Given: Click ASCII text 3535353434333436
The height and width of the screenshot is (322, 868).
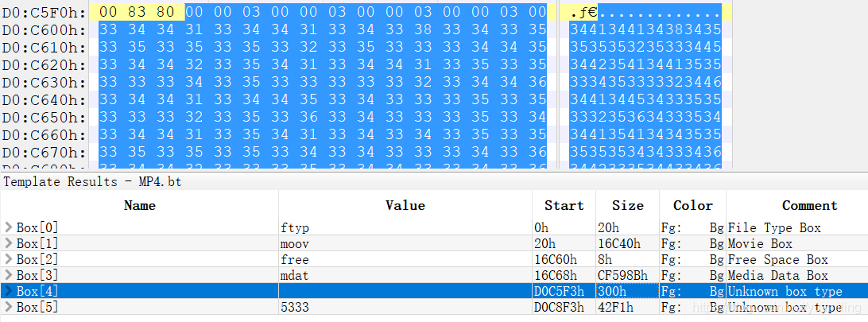Looking at the screenshot, I should click(645, 152).
